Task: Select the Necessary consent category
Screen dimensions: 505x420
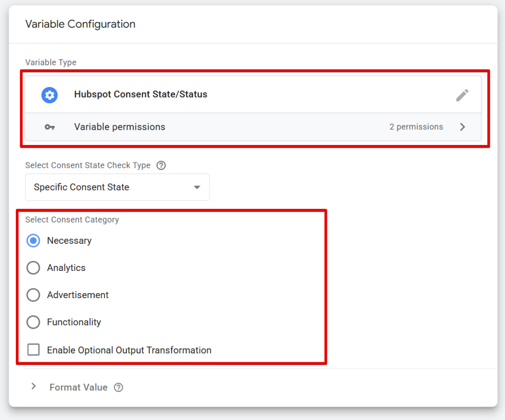Action: [x=33, y=241]
